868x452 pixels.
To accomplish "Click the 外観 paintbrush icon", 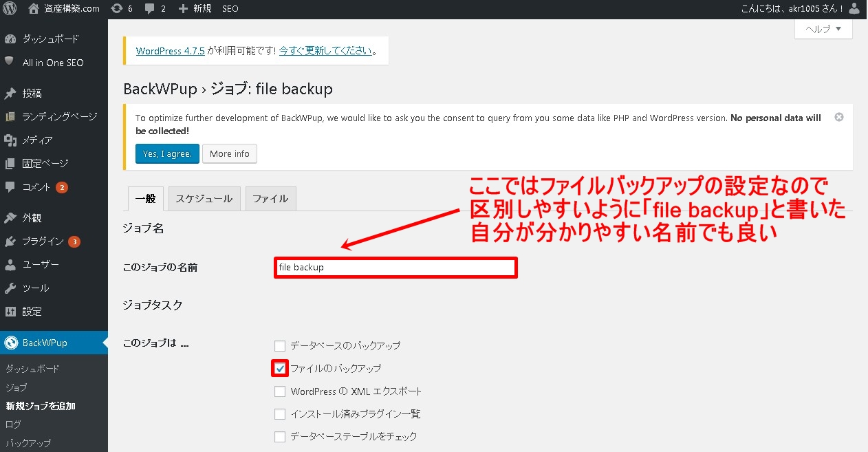I will pyautogui.click(x=10, y=218).
